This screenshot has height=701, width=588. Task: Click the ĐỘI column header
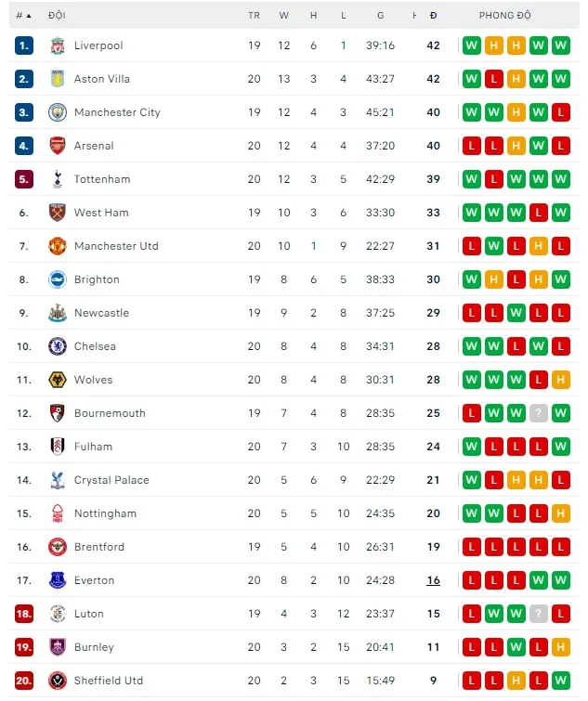click(x=57, y=16)
